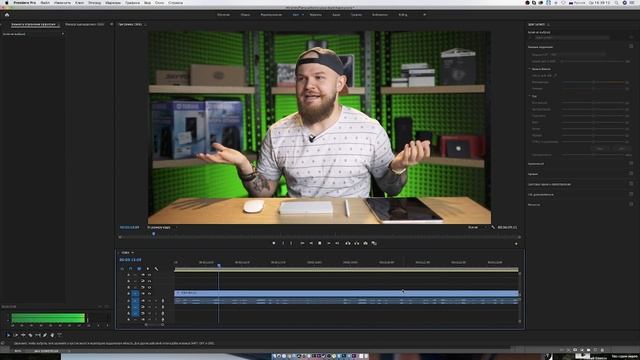This screenshot has height=360, width=640.
Task: Toggle the HSL дополнительно checkbox
Action: (x=631, y=194)
